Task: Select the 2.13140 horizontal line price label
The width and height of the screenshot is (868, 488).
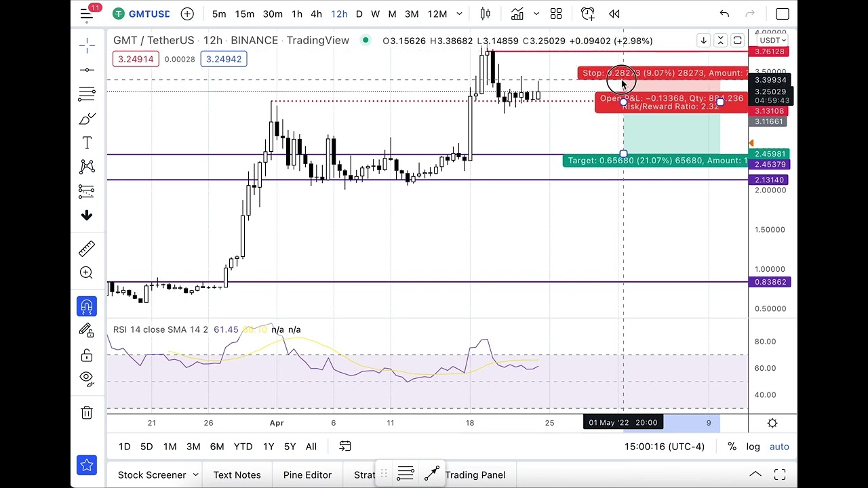Action: (x=770, y=180)
